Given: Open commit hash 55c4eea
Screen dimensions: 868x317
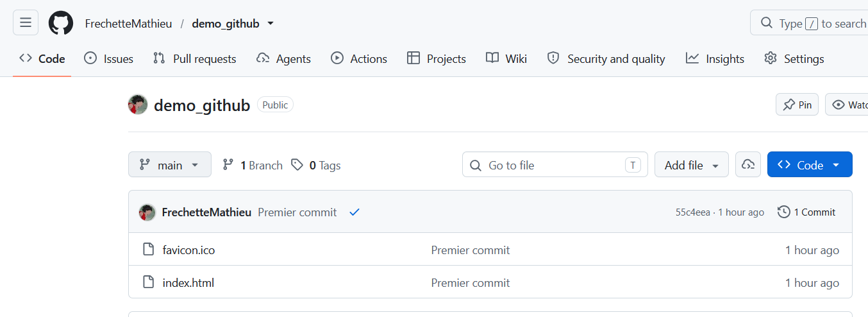Looking at the screenshot, I should click(692, 212).
